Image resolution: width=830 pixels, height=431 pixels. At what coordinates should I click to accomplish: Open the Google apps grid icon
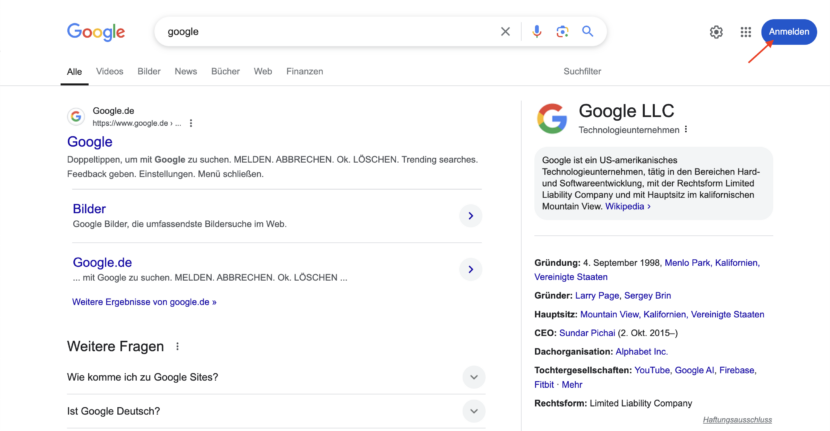tap(746, 32)
